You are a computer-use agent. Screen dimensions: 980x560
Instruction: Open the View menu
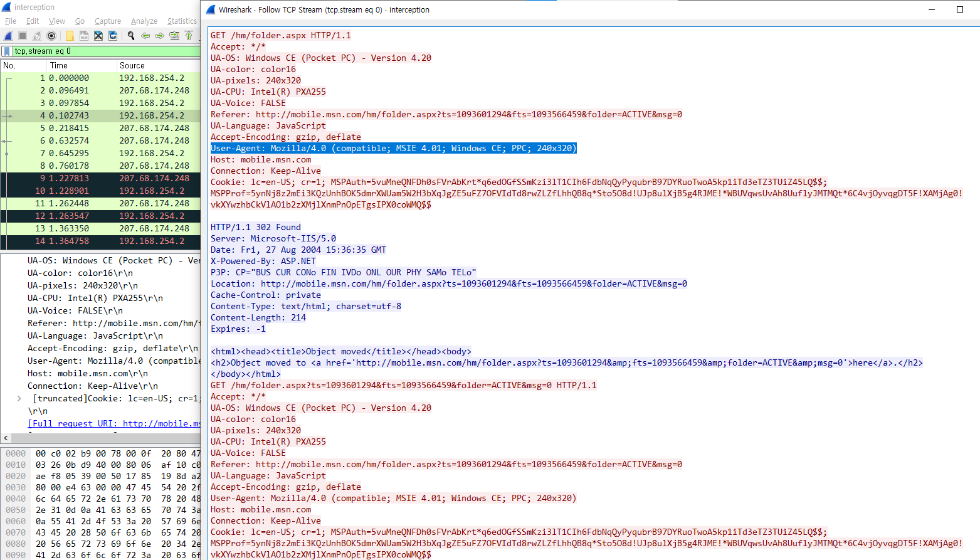coord(57,21)
